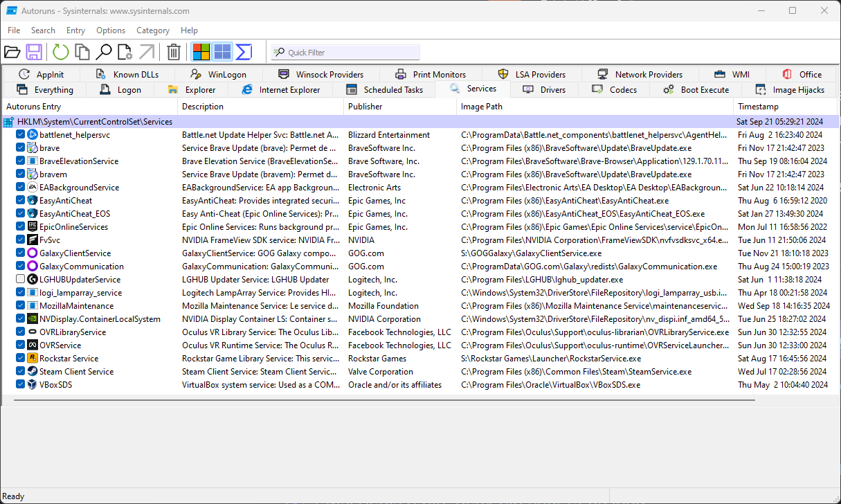This screenshot has width=841, height=504.
Task: Sort by Description column header
Action: [261, 107]
